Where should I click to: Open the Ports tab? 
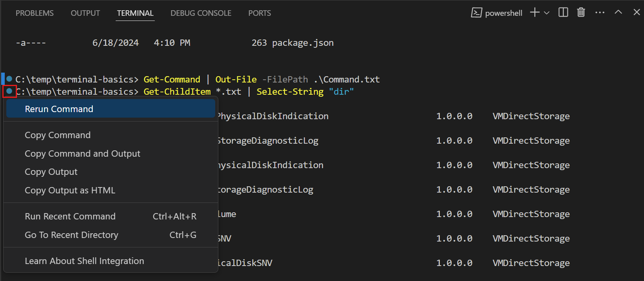(259, 13)
